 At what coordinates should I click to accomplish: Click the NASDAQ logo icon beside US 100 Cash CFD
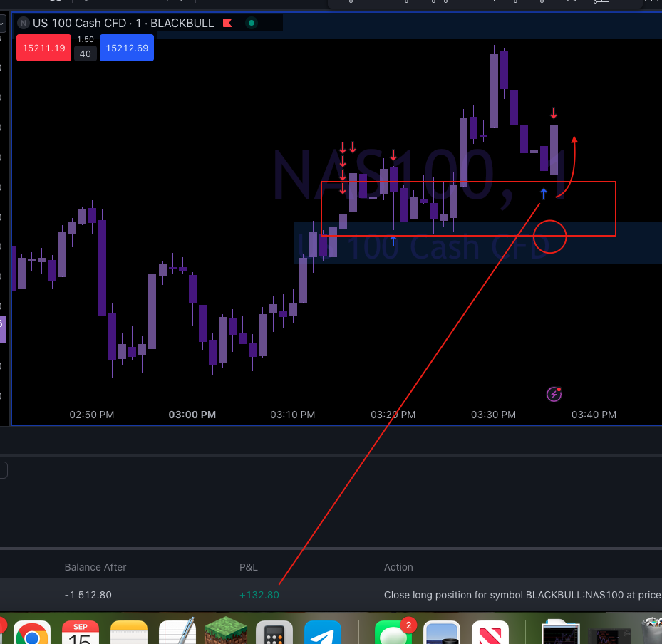coord(23,23)
